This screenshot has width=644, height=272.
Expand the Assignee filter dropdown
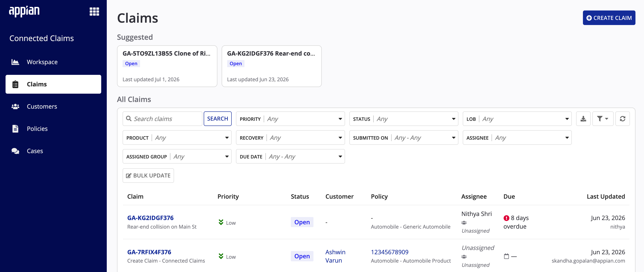517,137
